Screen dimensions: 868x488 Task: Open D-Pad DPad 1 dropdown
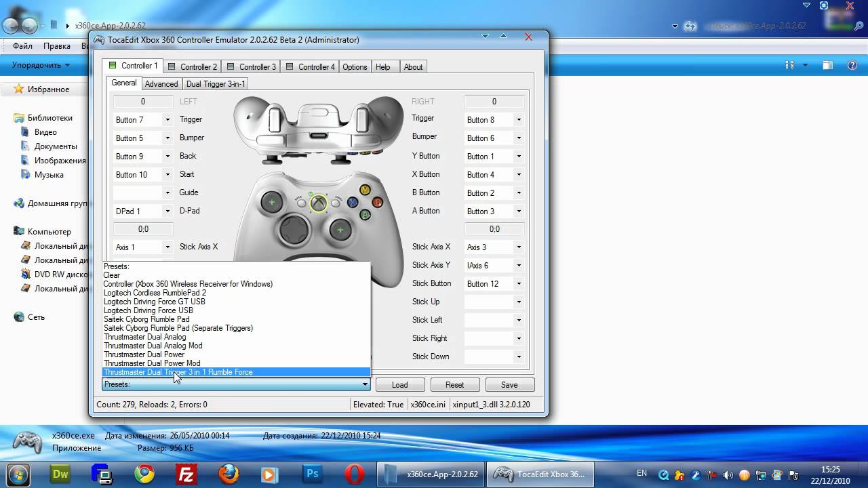click(x=167, y=211)
